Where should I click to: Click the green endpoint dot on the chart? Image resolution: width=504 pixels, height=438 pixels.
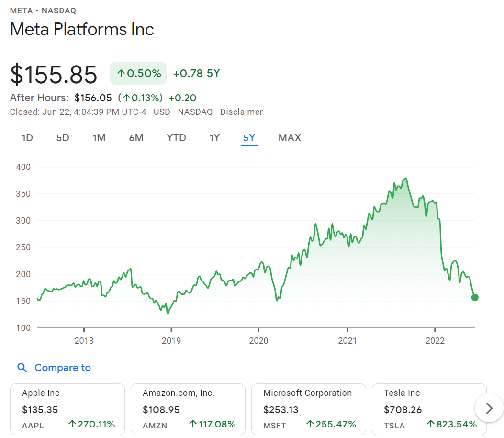475,297
